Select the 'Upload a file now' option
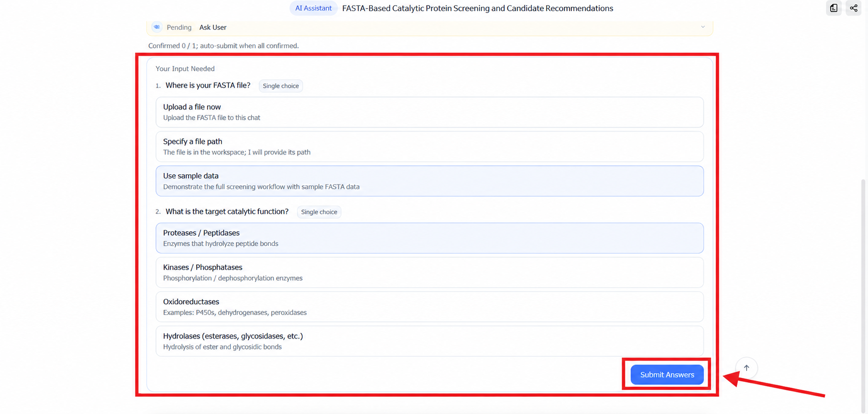The image size is (868, 414). pos(429,112)
